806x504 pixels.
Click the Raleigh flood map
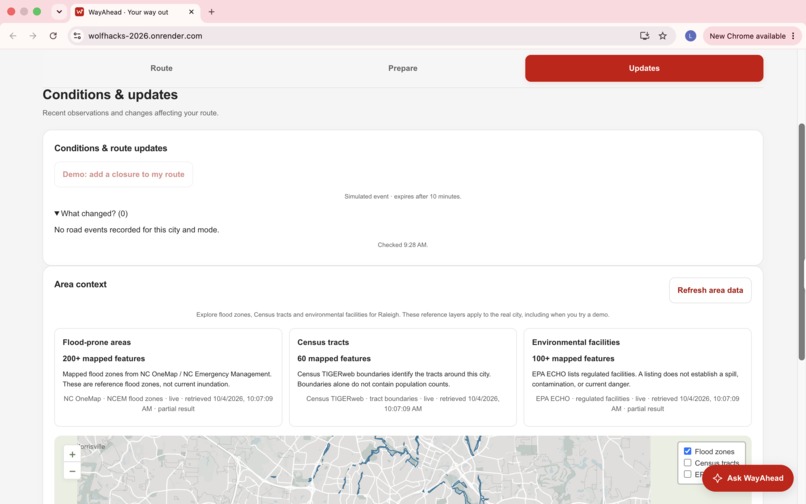402,470
